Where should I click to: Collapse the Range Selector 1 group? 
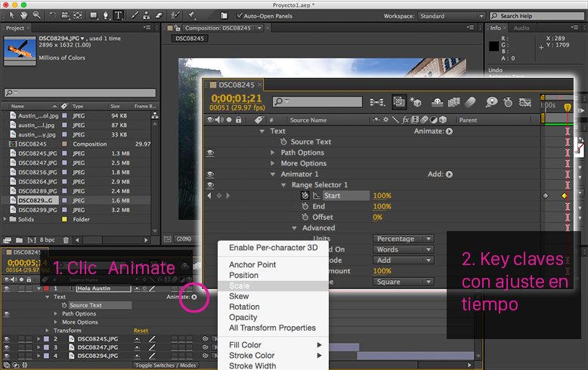tap(283, 185)
